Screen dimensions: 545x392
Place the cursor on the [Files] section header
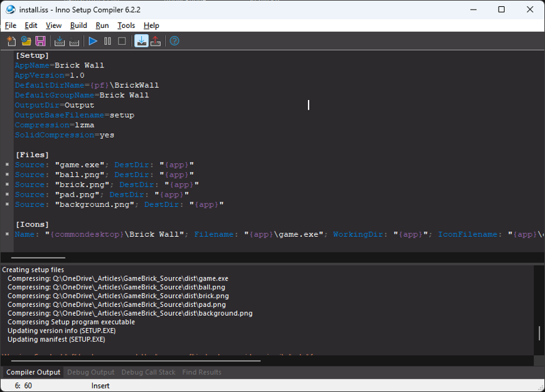[32, 155]
